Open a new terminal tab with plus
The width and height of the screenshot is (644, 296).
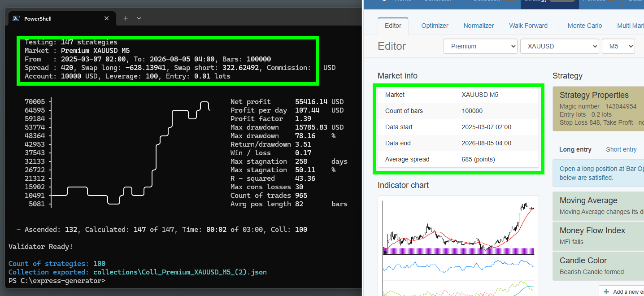click(x=126, y=18)
